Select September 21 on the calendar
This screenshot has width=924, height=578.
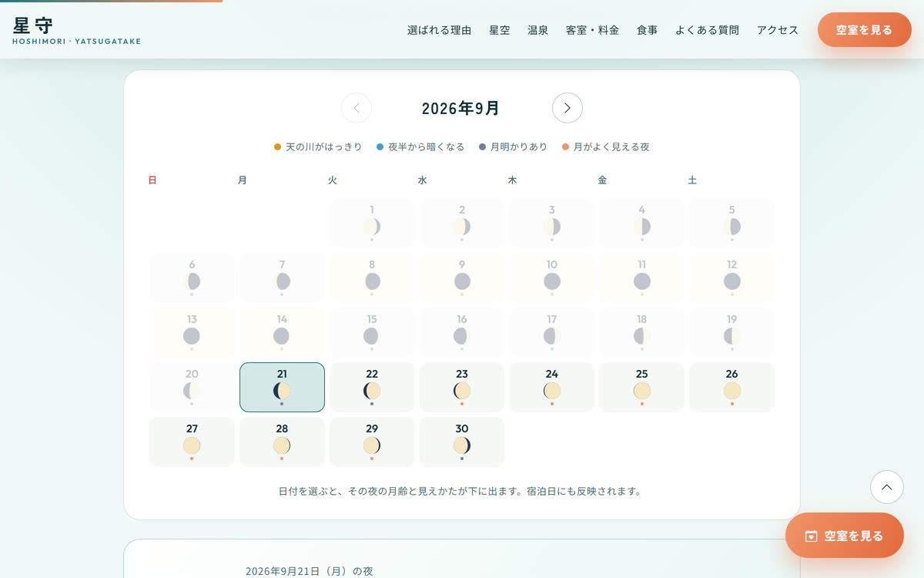pos(282,387)
